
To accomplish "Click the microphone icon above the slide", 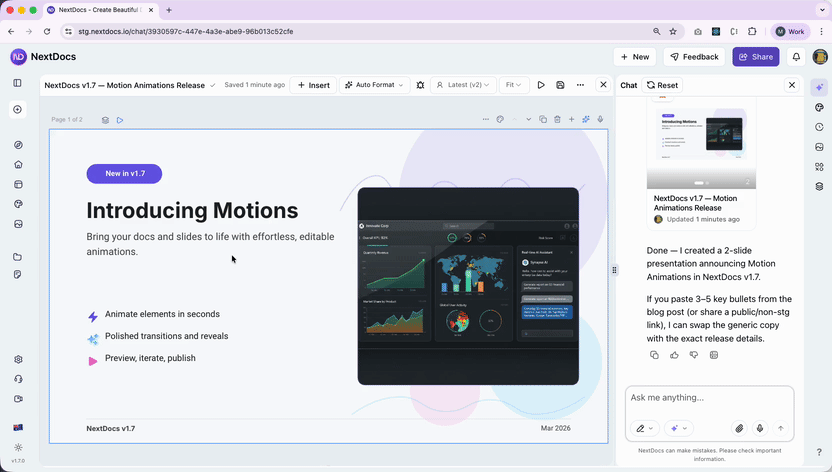I will click(x=600, y=119).
